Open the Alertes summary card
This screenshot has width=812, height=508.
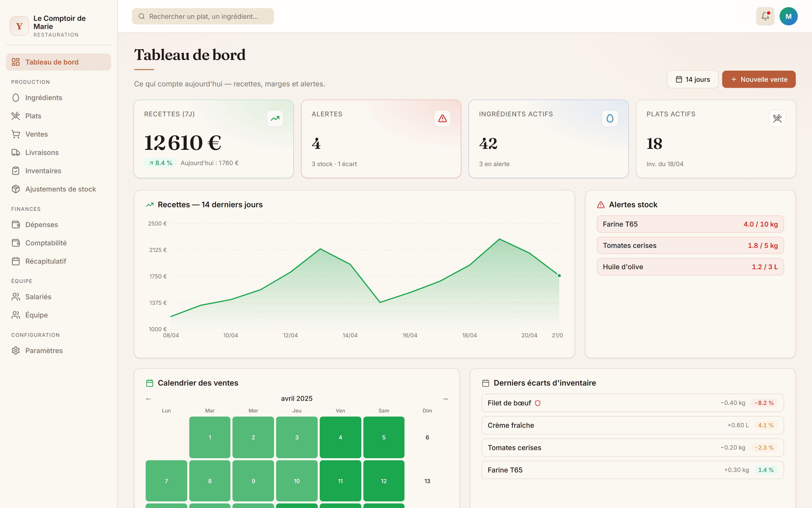(381, 139)
